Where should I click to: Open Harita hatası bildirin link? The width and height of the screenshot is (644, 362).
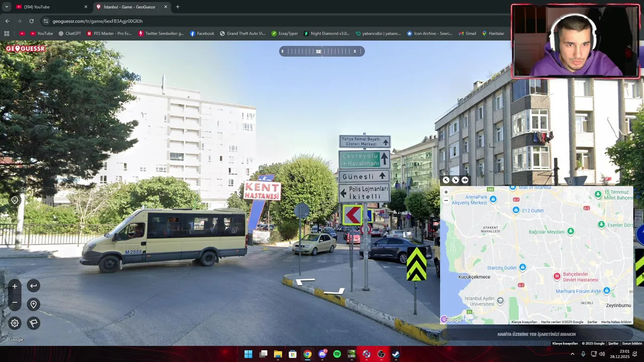616,322
